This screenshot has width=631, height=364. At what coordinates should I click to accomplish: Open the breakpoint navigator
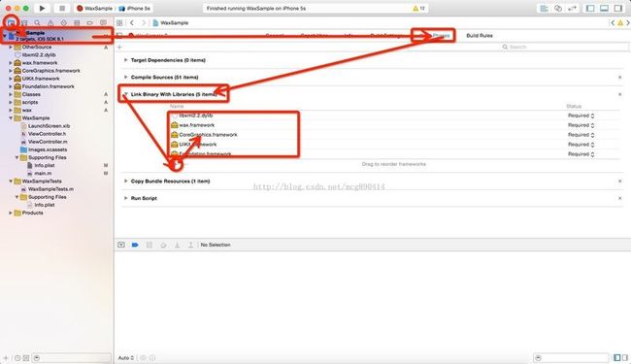click(89, 23)
